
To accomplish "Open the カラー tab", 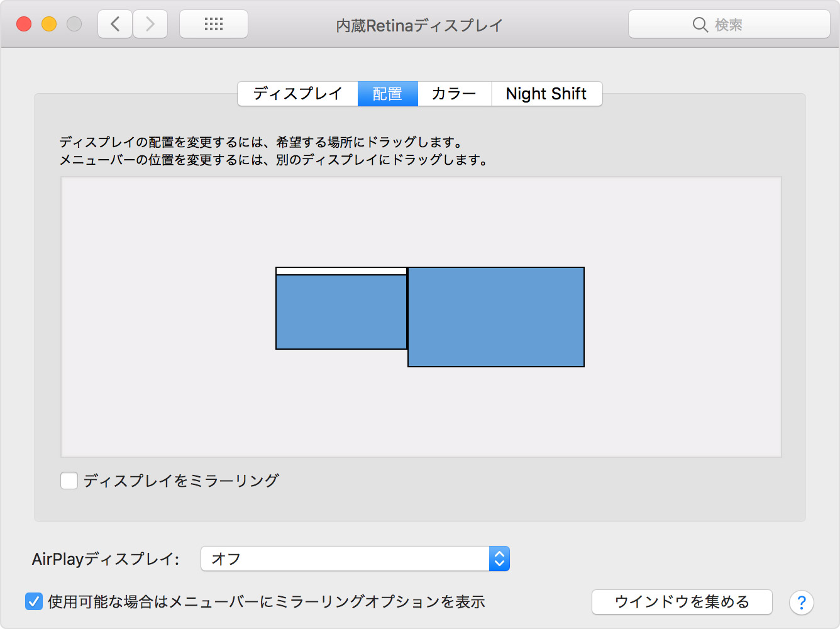I will click(455, 94).
